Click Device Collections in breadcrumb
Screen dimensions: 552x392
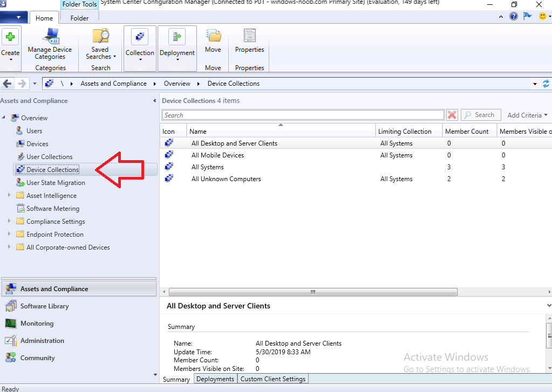[x=234, y=84]
